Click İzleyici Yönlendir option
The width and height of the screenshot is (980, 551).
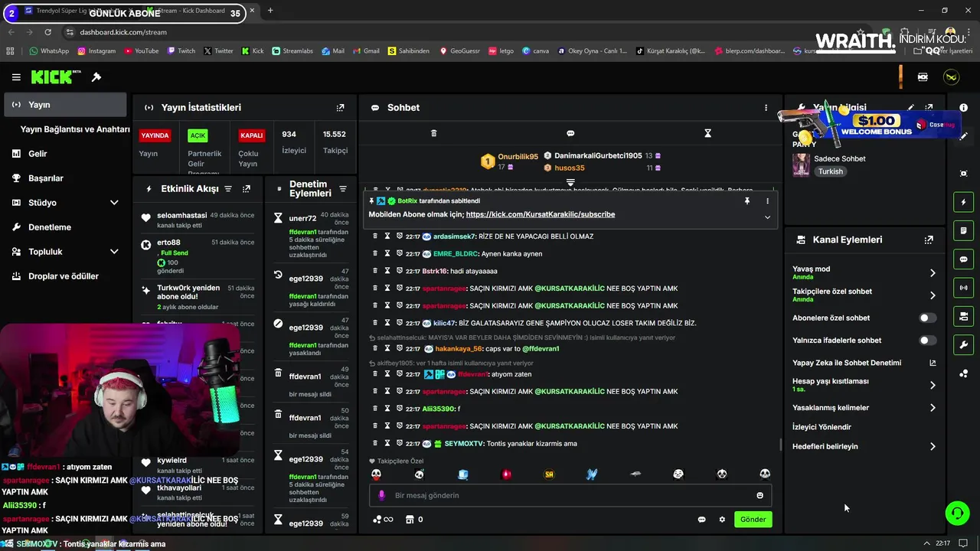click(822, 427)
